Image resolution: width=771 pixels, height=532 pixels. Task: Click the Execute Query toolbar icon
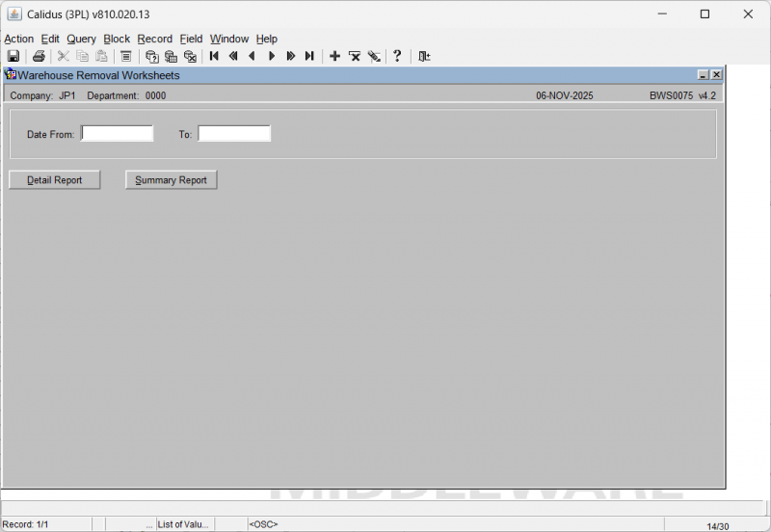[171, 56]
